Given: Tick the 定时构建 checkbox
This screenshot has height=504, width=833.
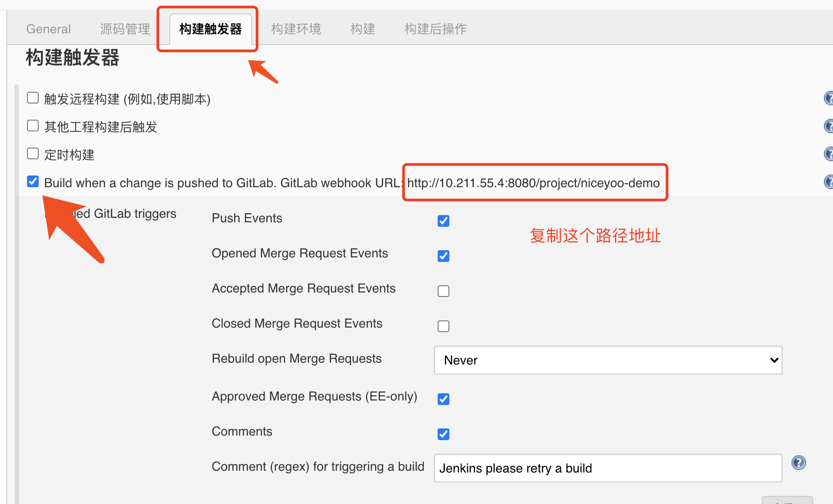Looking at the screenshot, I should [33, 153].
